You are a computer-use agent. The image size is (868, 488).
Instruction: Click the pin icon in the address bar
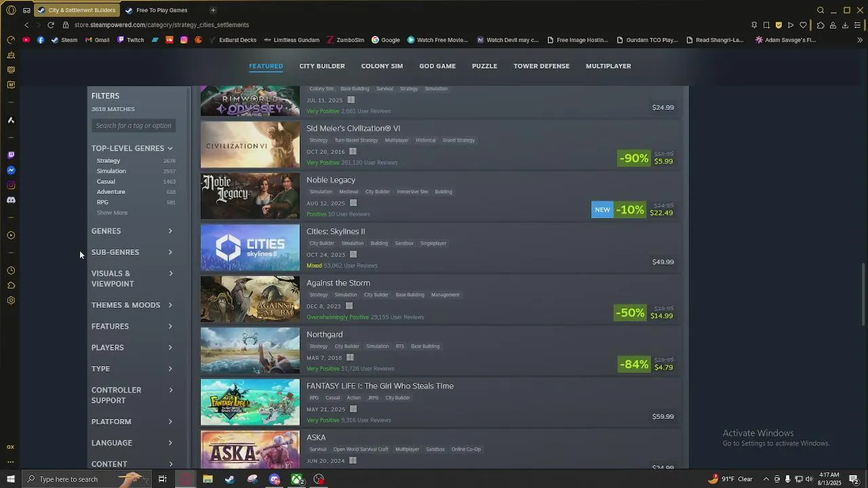click(x=754, y=25)
